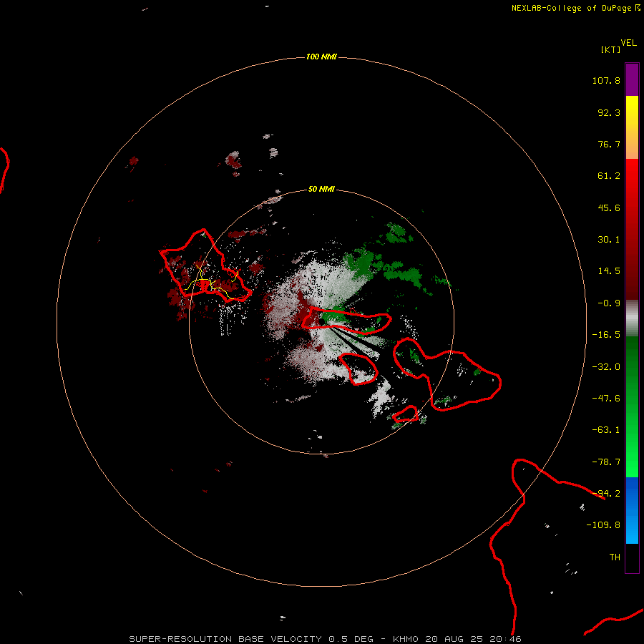Click the -94.2 velocity scale value

(606, 494)
